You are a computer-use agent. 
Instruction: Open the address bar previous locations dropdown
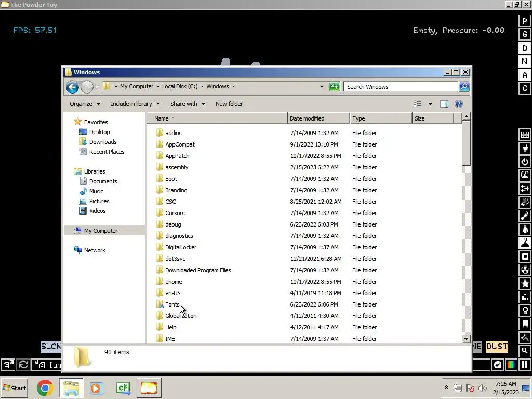click(322, 87)
